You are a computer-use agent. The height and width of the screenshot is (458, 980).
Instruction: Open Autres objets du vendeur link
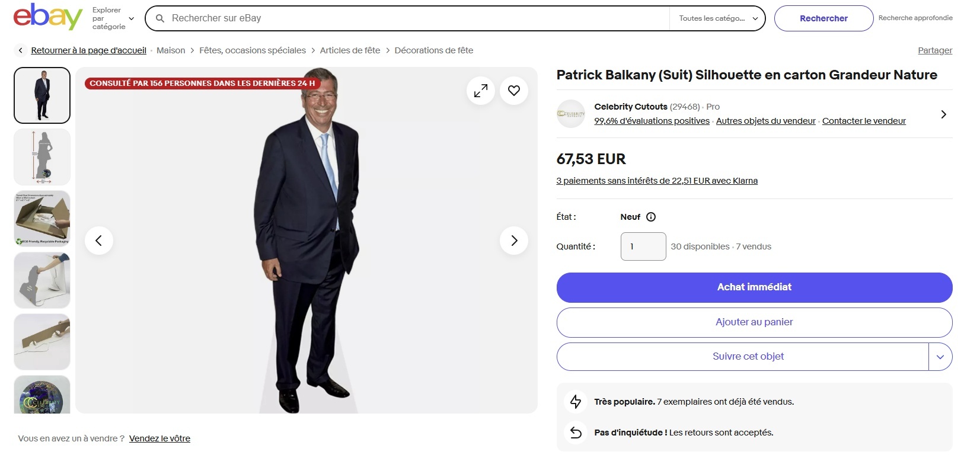(x=765, y=121)
